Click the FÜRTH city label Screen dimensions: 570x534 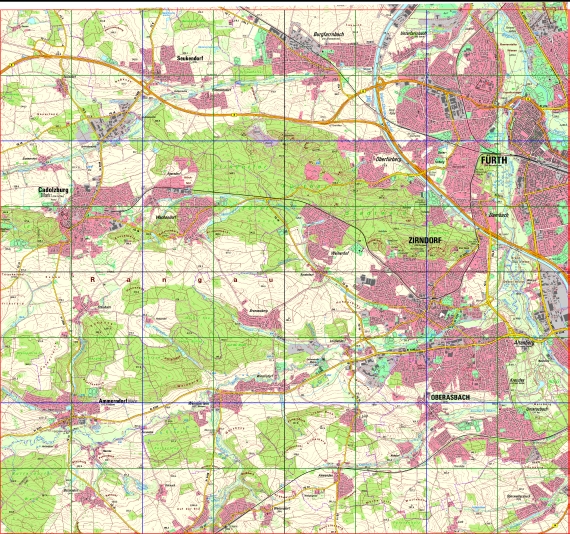(494, 160)
